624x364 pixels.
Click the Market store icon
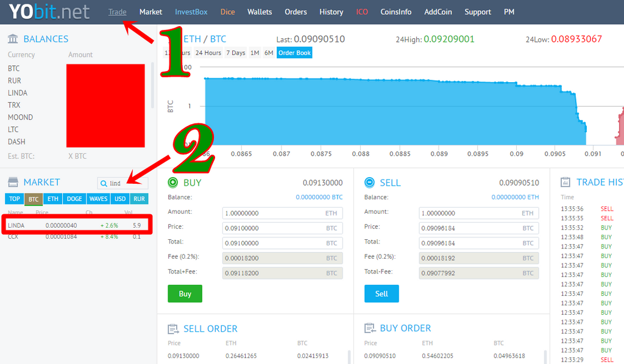point(13,182)
